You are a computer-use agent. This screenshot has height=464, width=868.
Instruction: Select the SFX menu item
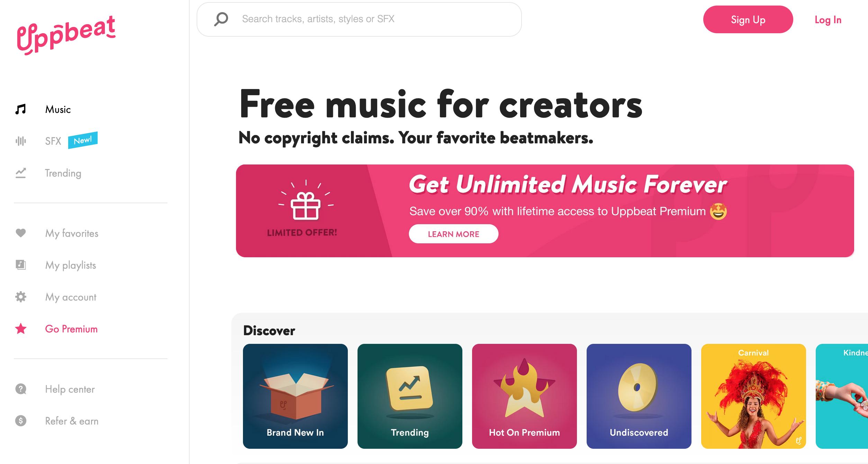tap(53, 141)
